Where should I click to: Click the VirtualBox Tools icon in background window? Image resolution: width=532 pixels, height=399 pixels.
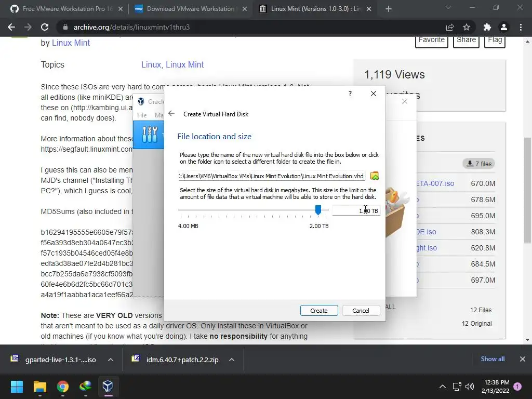(x=150, y=135)
